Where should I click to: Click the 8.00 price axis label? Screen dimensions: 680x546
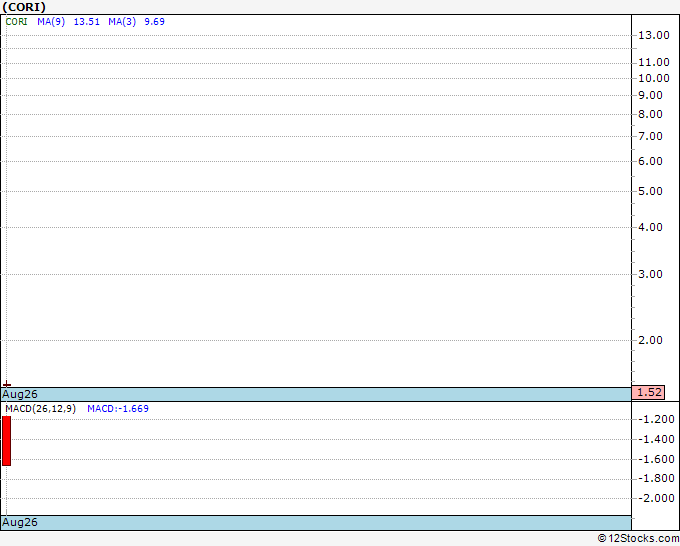[650, 114]
